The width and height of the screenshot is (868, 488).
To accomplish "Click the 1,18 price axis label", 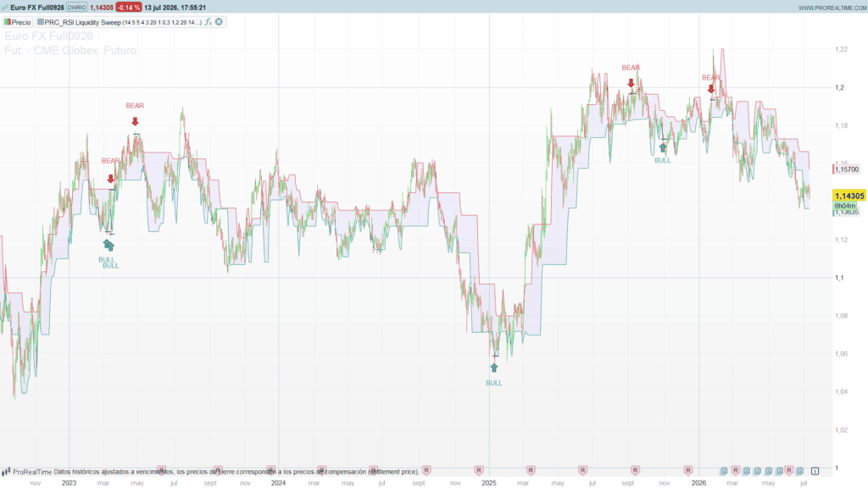I will coord(841,125).
